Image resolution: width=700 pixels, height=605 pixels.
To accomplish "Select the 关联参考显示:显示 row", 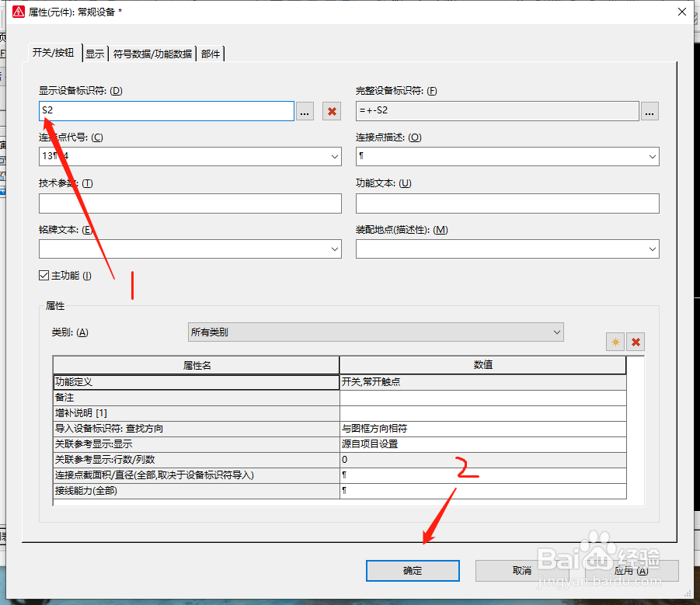I will (x=197, y=444).
